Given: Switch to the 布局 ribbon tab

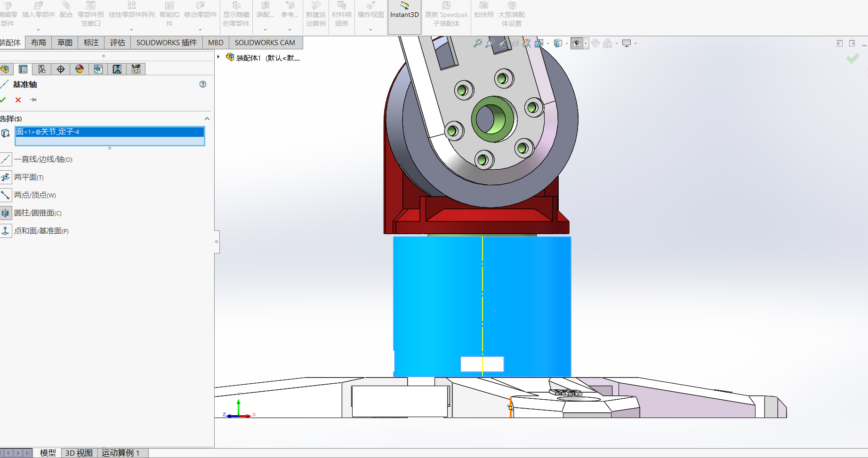Looking at the screenshot, I should pos(38,42).
